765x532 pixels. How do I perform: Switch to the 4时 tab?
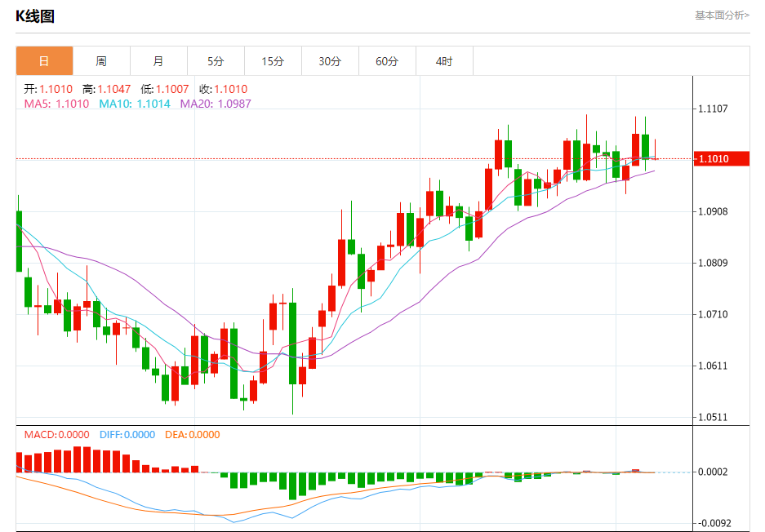(444, 61)
